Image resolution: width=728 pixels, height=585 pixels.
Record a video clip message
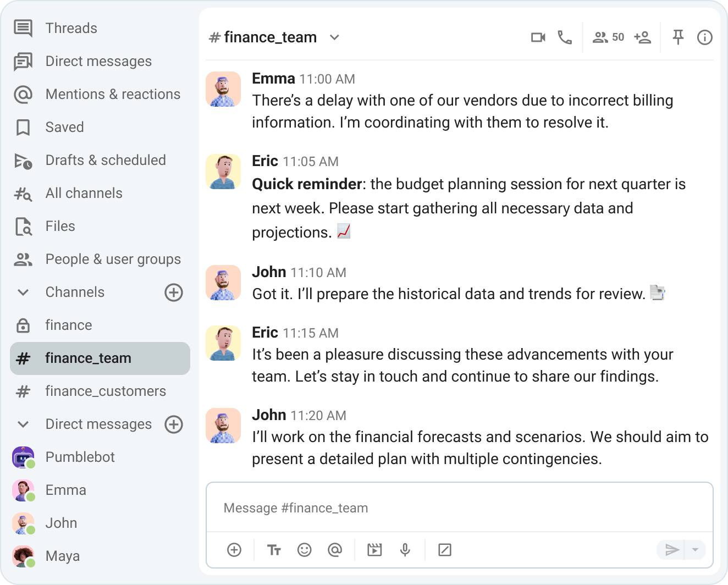375,549
